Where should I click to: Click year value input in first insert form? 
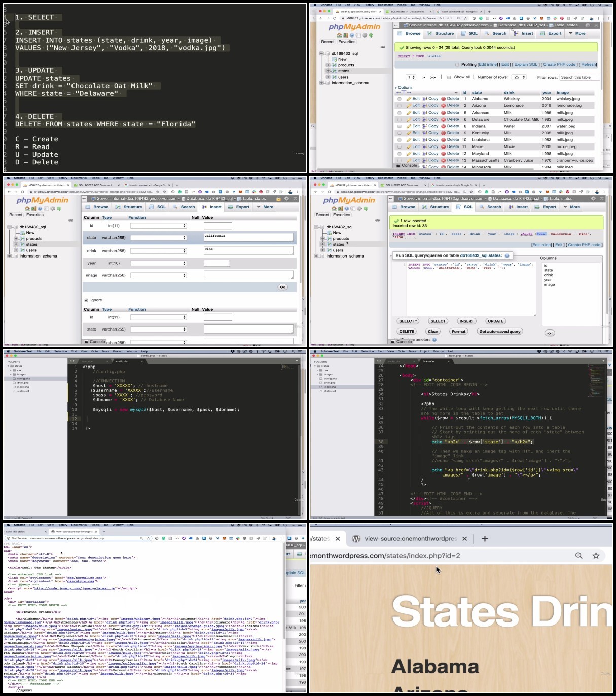coord(217,263)
